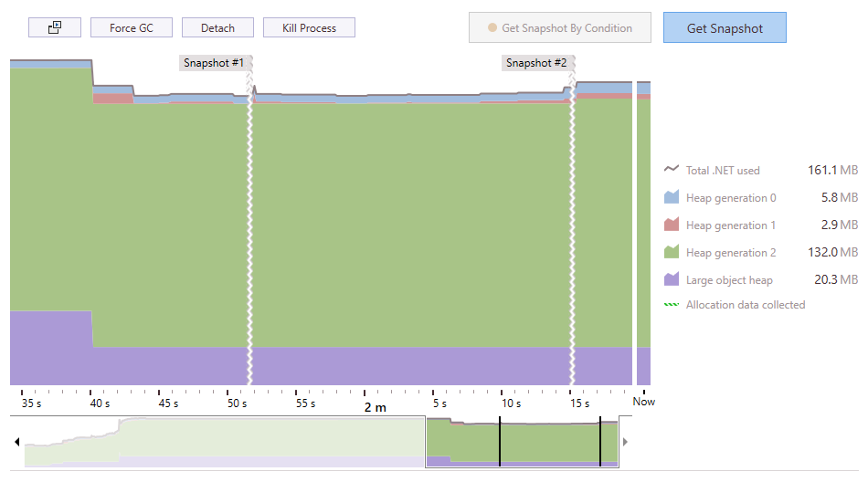Click the record dot in Get Snapshot By Condition

492,28
